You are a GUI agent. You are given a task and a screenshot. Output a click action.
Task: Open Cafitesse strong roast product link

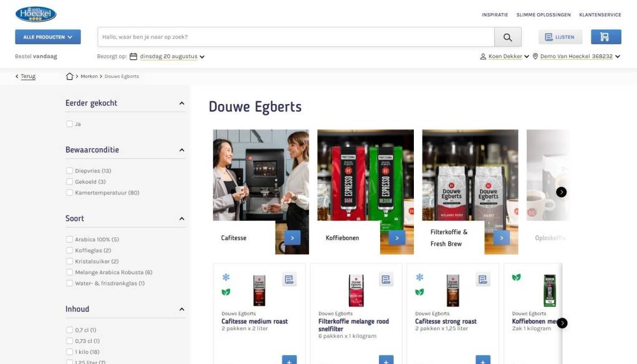pos(446,322)
